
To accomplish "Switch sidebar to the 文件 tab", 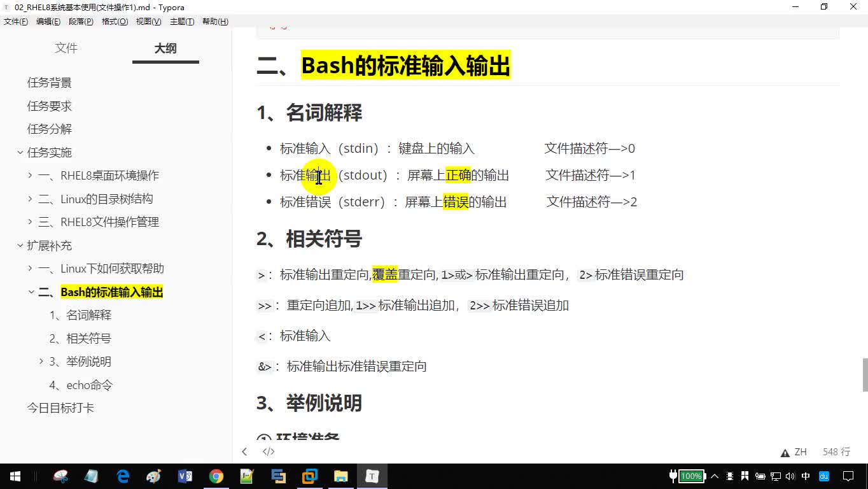I will click(66, 48).
